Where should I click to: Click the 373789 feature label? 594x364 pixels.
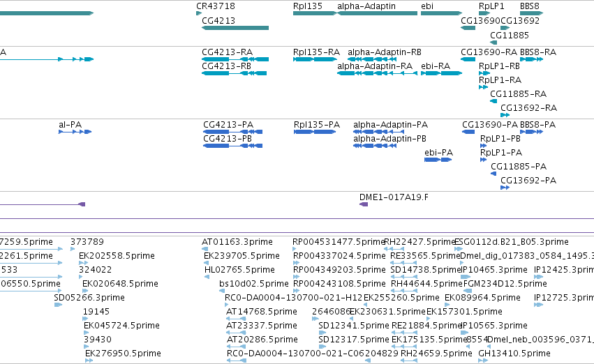tap(87, 242)
